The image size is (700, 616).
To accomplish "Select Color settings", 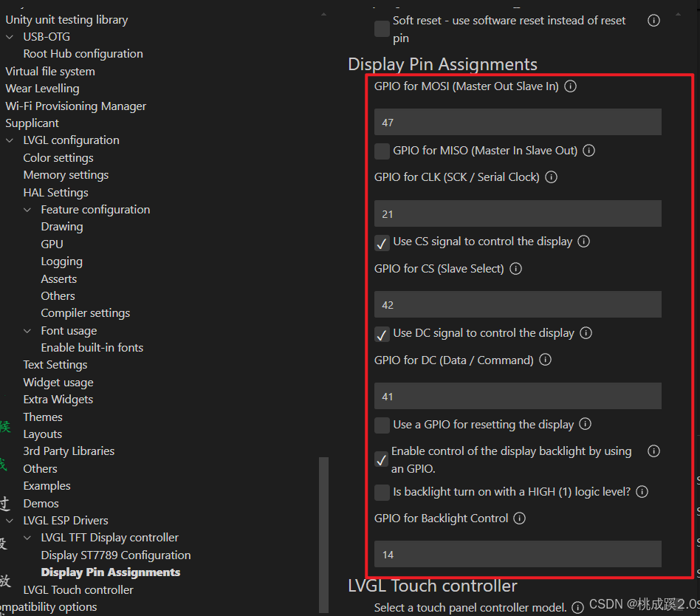I will [x=58, y=158].
